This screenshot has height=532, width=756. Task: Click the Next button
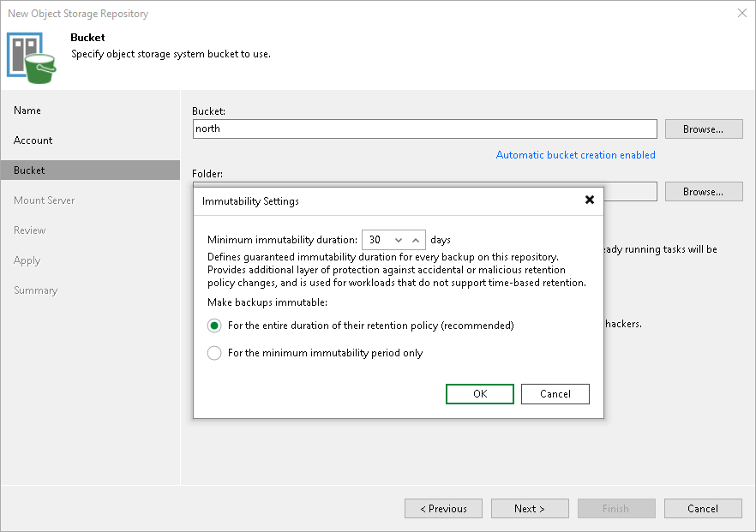[x=530, y=508]
